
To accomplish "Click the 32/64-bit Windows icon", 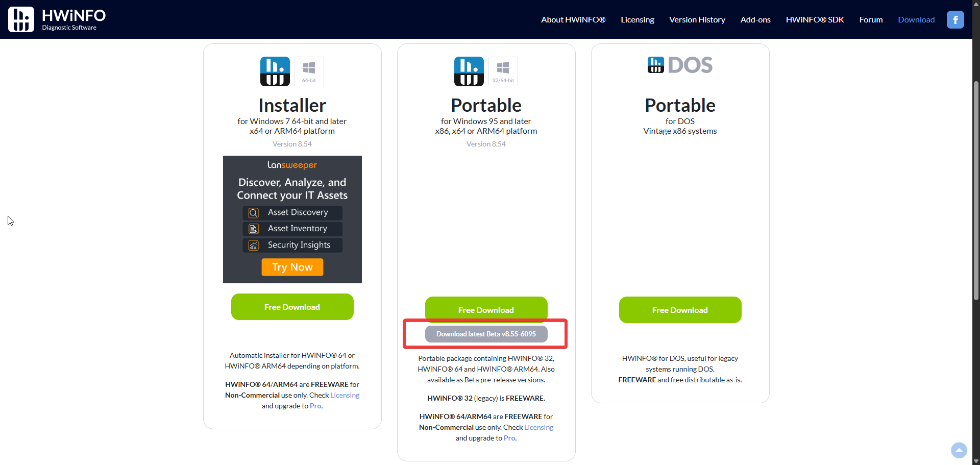I will [x=503, y=71].
